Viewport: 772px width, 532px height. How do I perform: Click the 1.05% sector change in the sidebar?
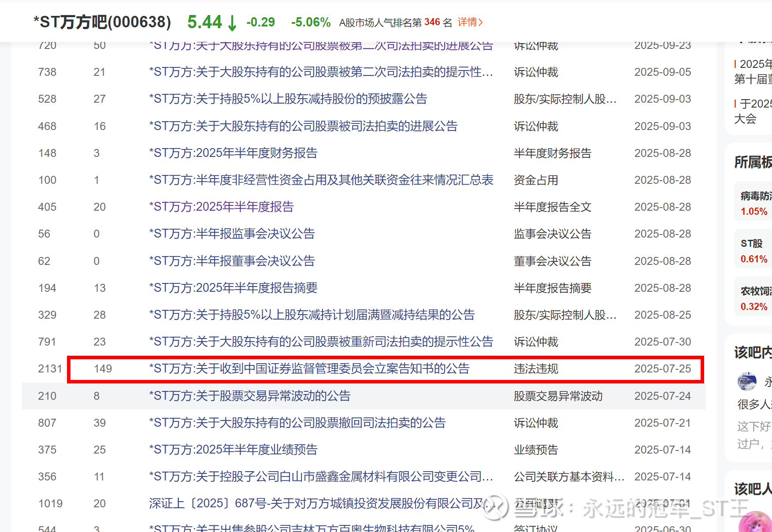pyautogui.click(x=754, y=212)
